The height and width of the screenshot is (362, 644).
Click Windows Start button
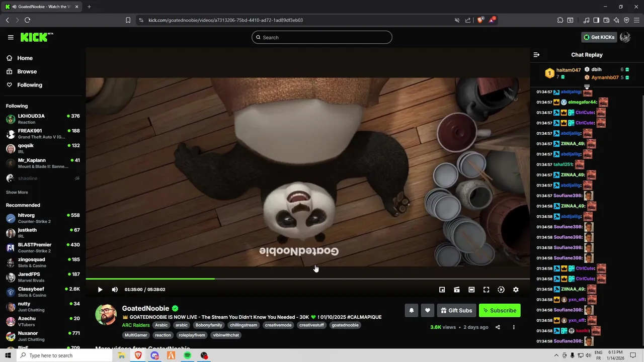click(8, 355)
